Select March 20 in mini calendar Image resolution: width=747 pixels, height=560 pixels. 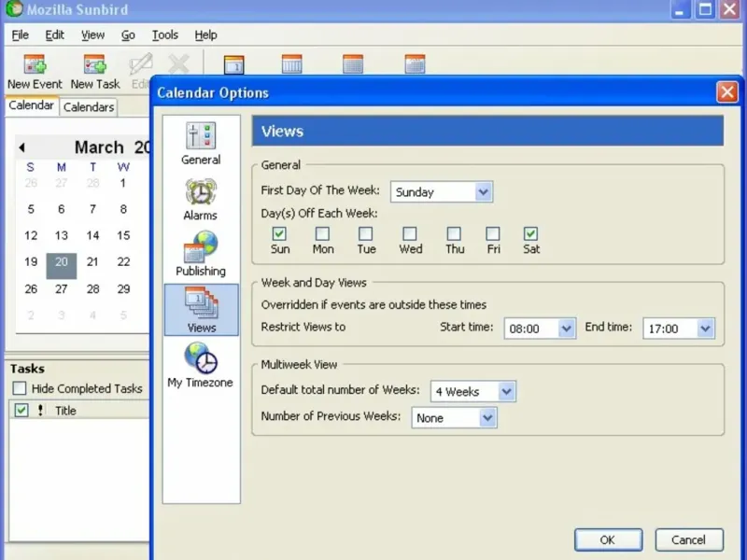point(62,266)
